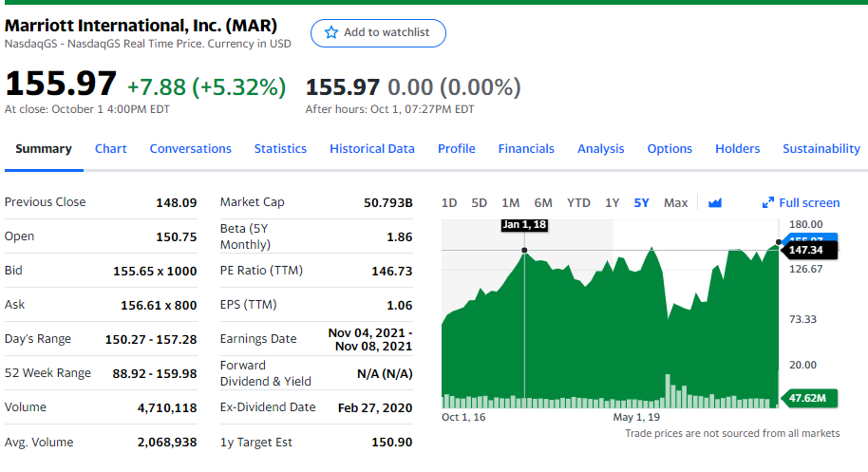The image size is (868, 472).
Task: Choose the YTD range option
Action: pos(578,202)
